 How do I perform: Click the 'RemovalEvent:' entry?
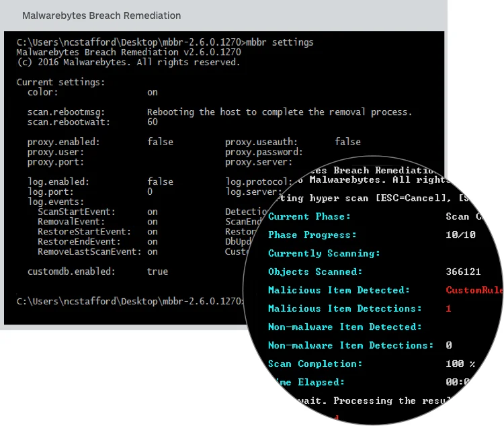(71, 222)
